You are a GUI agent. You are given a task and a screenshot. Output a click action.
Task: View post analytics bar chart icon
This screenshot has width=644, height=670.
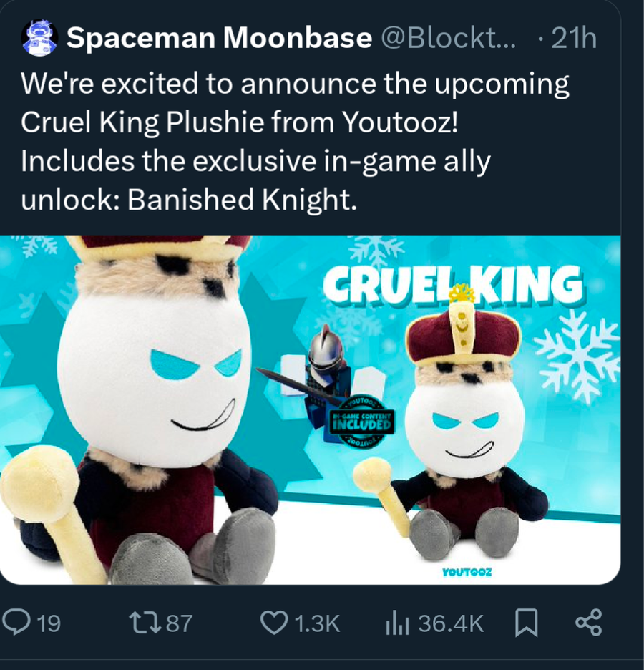point(398,623)
